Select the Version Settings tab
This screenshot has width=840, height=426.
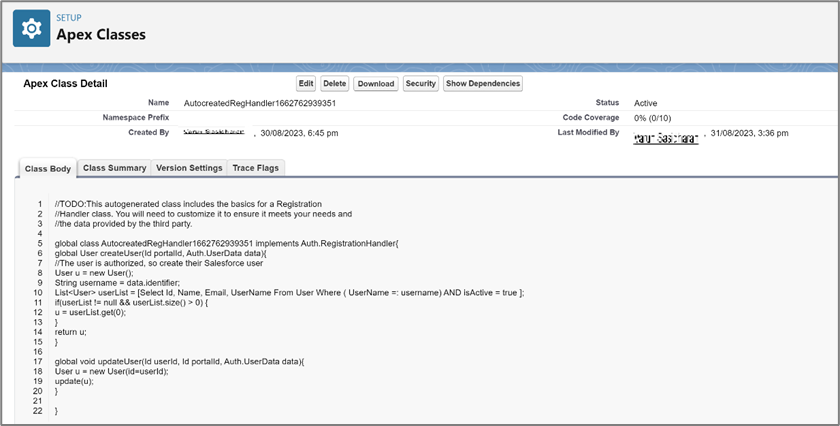click(x=189, y=168)
